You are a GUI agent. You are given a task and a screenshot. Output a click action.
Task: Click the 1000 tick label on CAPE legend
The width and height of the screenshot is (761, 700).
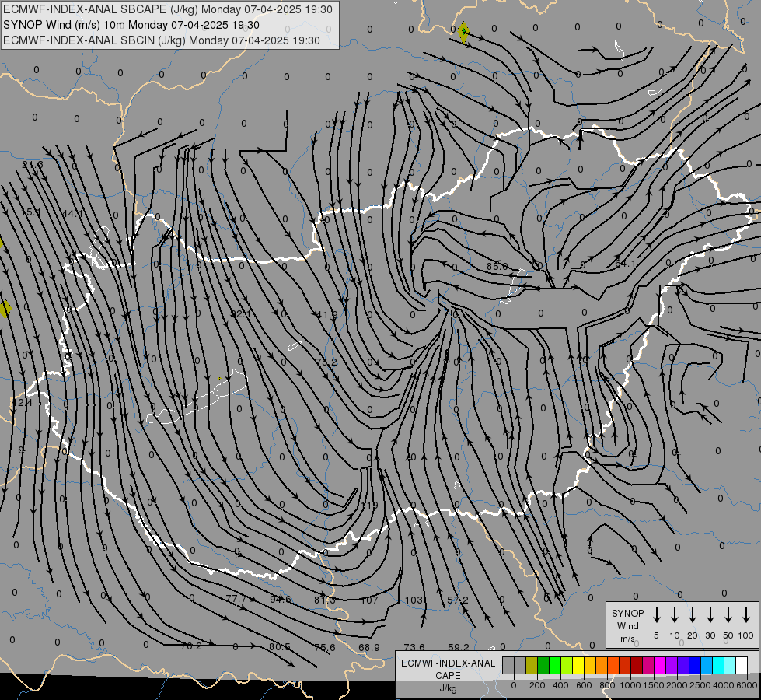click(630, 685)
